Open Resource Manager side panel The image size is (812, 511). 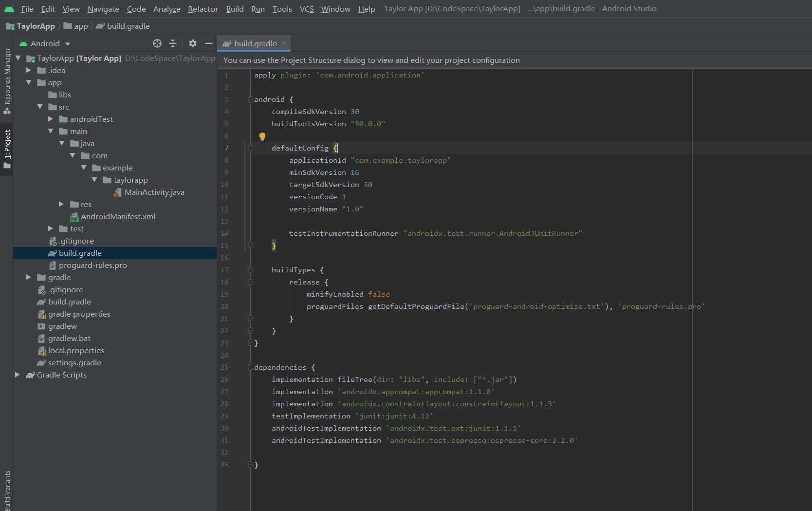click(7, 80)
